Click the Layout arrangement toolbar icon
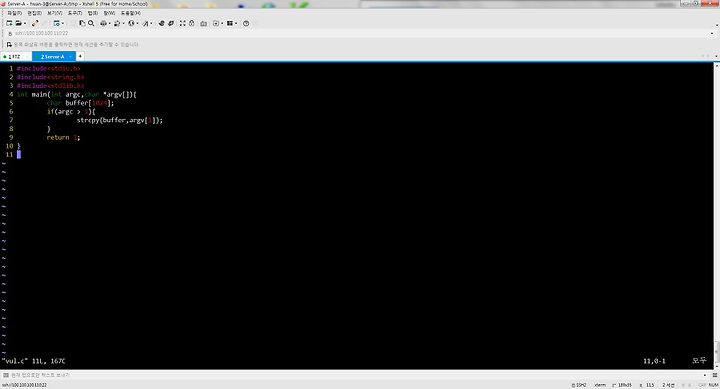 [230, 23]
